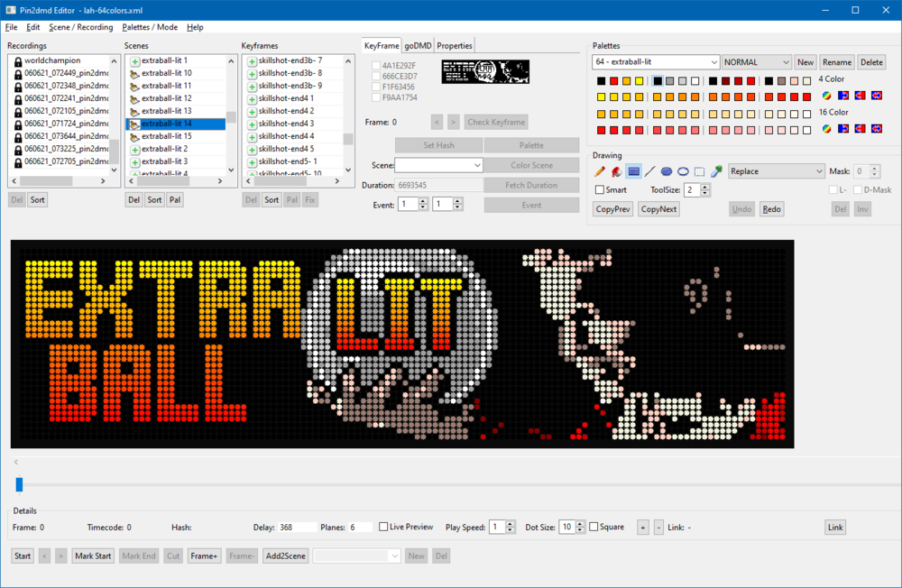
Task: Click plus icon beside skillshot-end4 1 keyframe
Action: coord(252,99)
